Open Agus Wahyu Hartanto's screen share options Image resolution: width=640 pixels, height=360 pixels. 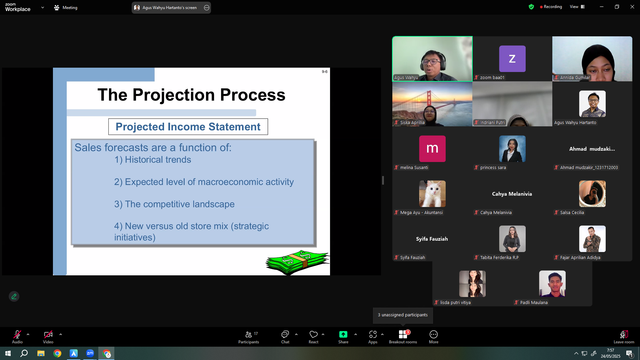click(x=207, y=7)
